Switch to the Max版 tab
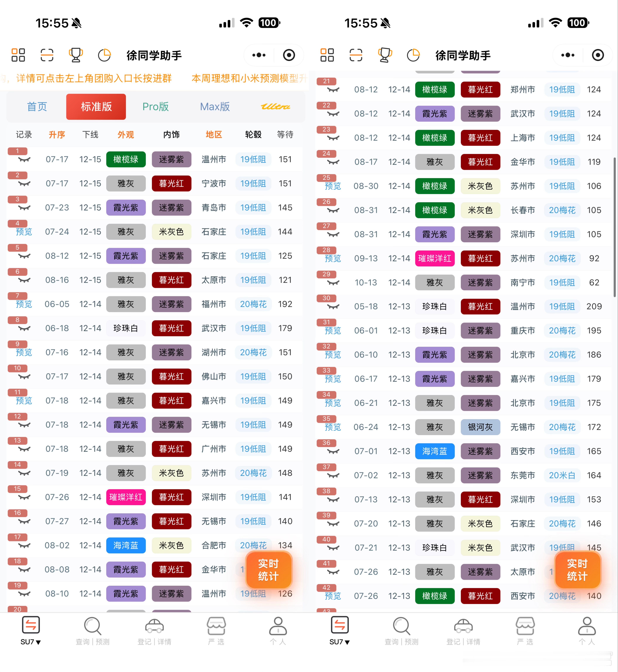Viewport: 618px width, 672px height. tap(215, 107)
